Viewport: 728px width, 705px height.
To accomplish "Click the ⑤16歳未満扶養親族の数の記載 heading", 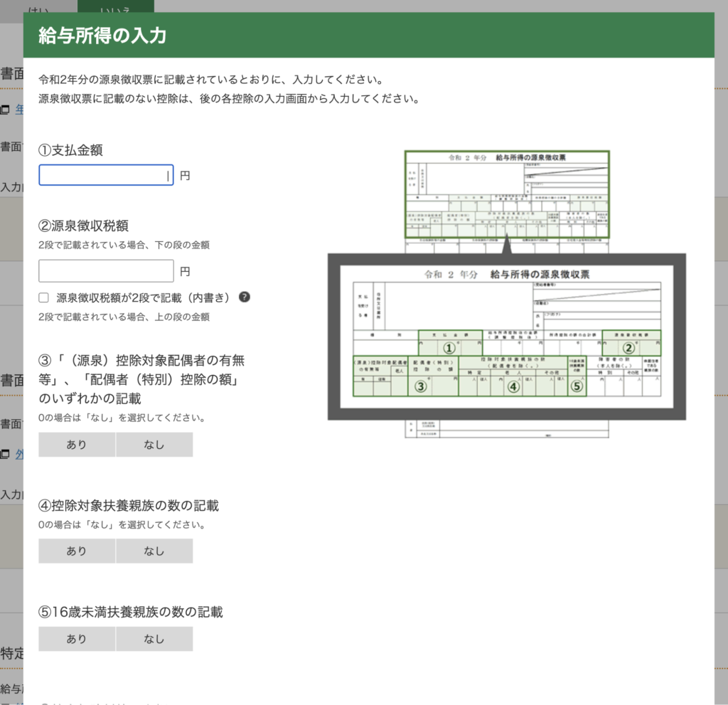I will 131,612.
